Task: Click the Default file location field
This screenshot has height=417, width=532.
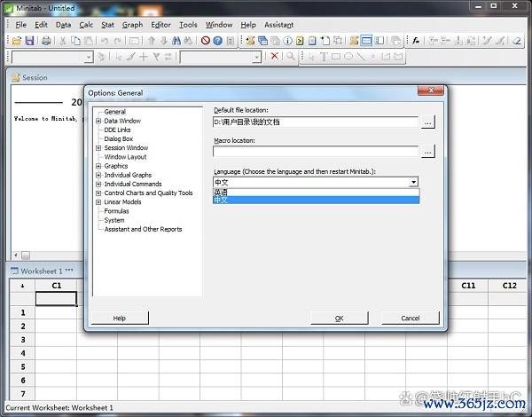Action: pyautogui.click(x=316, y=122)
